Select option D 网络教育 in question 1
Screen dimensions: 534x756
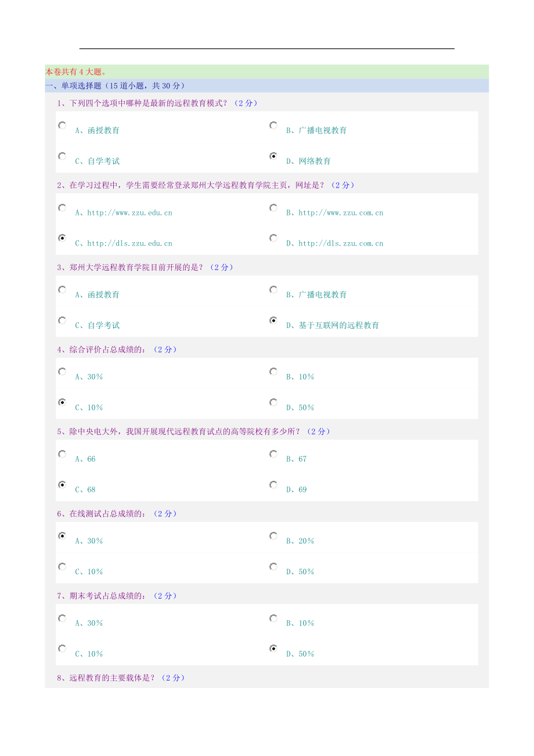(273, 156)
